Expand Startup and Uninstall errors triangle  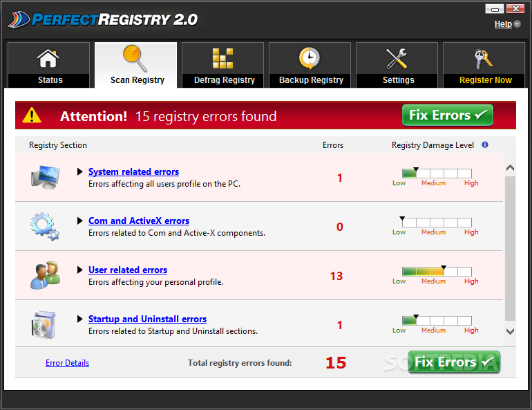[x=79, y=319]
